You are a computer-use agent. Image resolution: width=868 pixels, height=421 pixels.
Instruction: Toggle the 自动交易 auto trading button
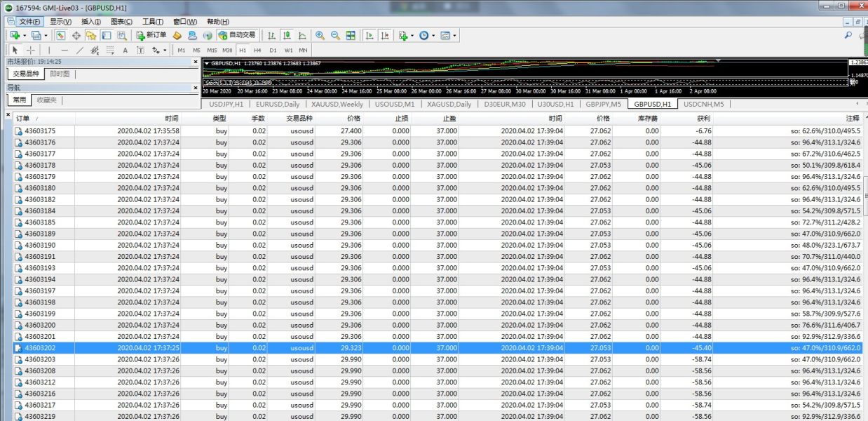[x=237, y=35]
